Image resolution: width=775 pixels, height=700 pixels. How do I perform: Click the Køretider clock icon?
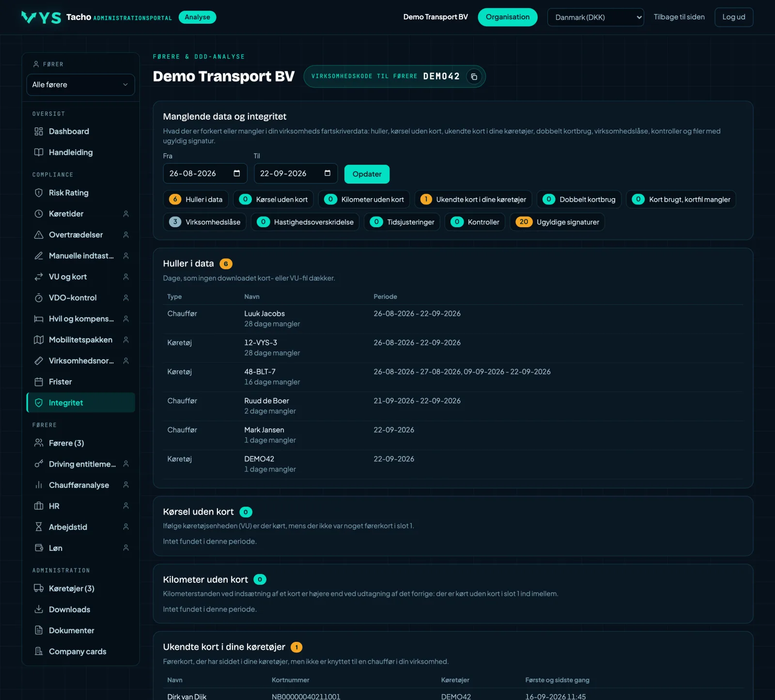39,214
